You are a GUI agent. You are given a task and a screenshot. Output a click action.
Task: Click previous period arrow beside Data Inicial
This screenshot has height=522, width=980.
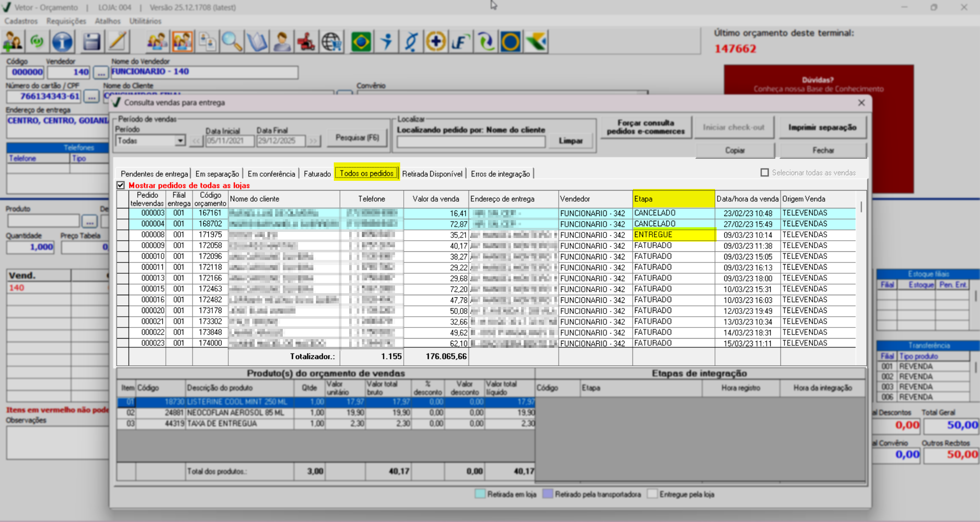click(x=197, y=141)
